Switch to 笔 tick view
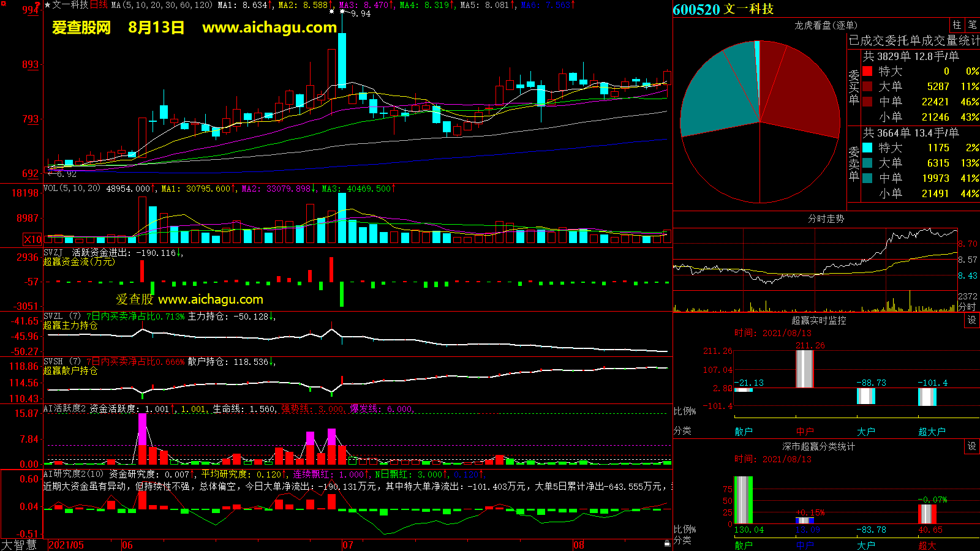Screen dimensions: 980x551 (x=972, y=25)
